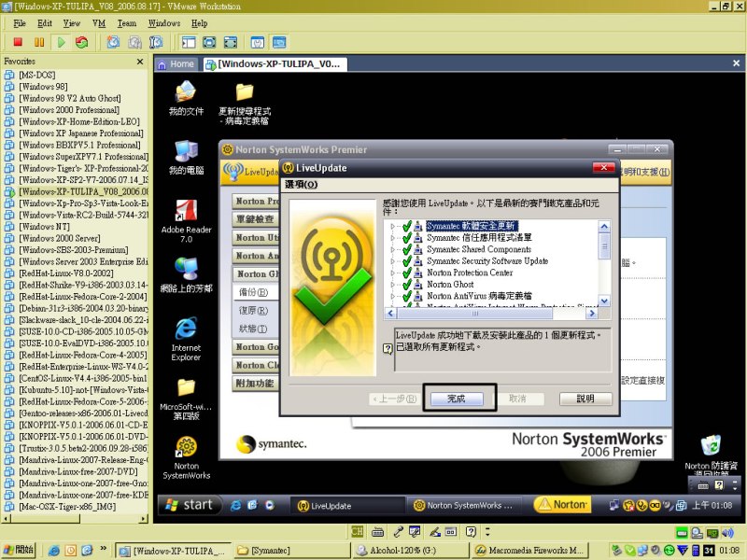Open the Team menu
This screenshot has height=560, width=747.
point(127,22)
